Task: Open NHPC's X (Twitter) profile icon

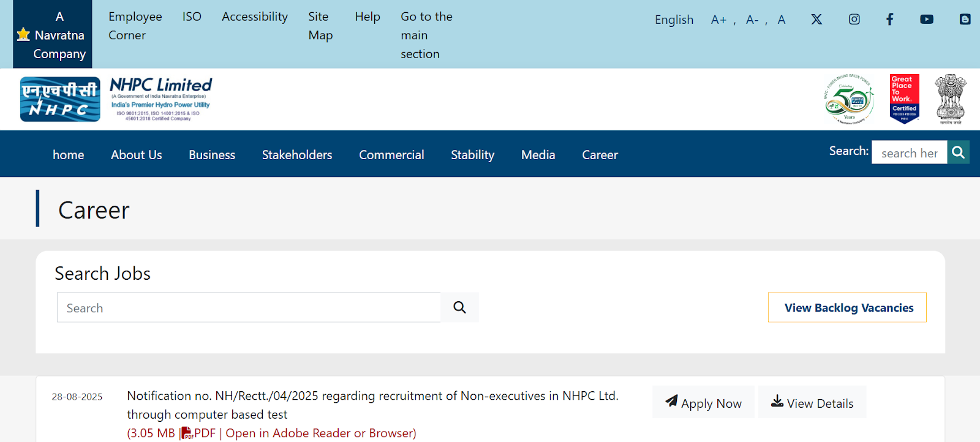Action: tap(816, 20)
